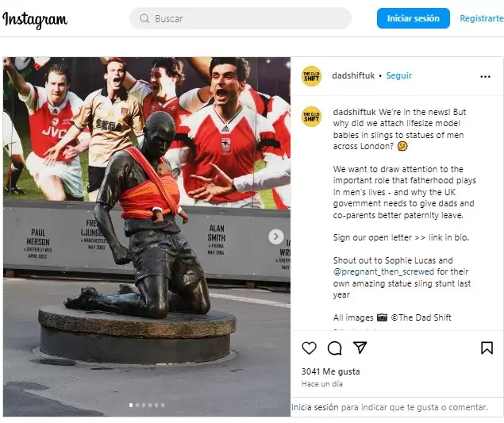Click the heart icon to like the post
The width and height of the screenshot is (504, 423).
310,348
